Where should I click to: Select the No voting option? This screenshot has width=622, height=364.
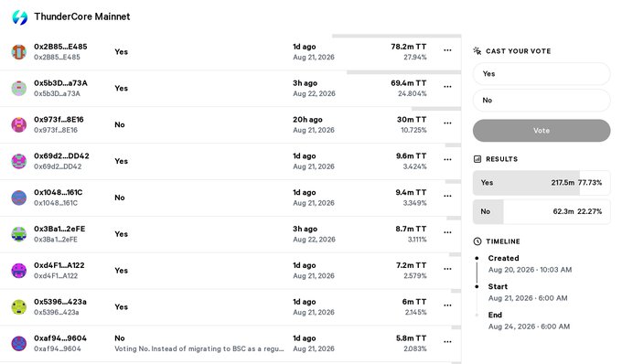coord(542,101)
